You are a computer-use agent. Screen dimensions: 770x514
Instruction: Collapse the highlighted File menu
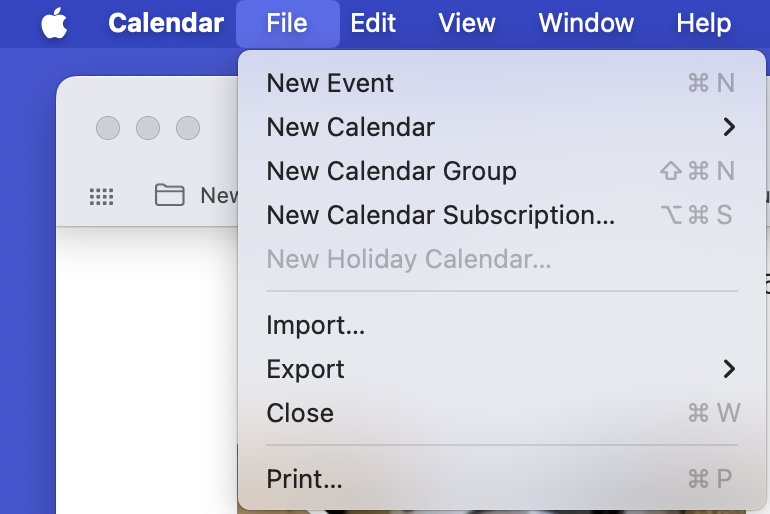pos(287,23)
